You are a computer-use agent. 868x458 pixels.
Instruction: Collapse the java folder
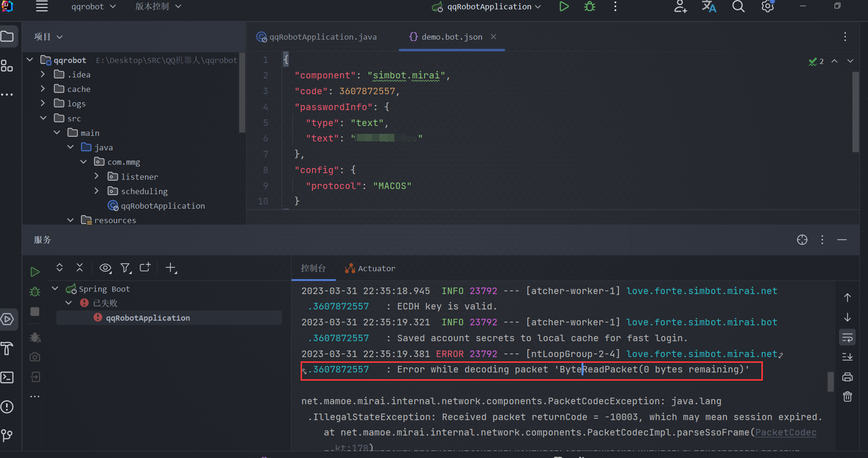70,147
